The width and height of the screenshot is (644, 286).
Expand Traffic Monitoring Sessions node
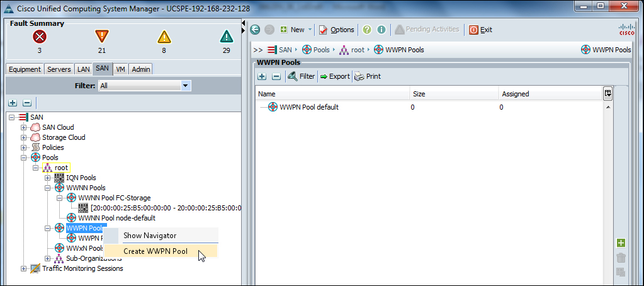[x=23, y=269]
